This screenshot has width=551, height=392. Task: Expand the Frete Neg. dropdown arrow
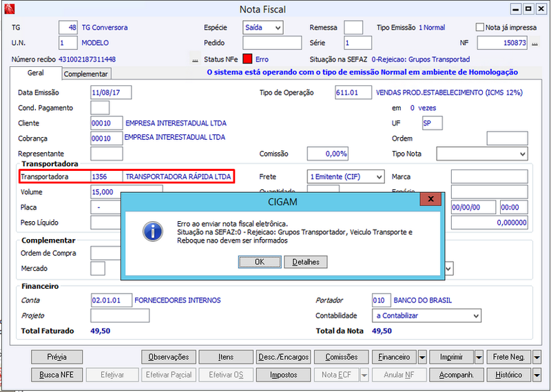pos(537,357)
